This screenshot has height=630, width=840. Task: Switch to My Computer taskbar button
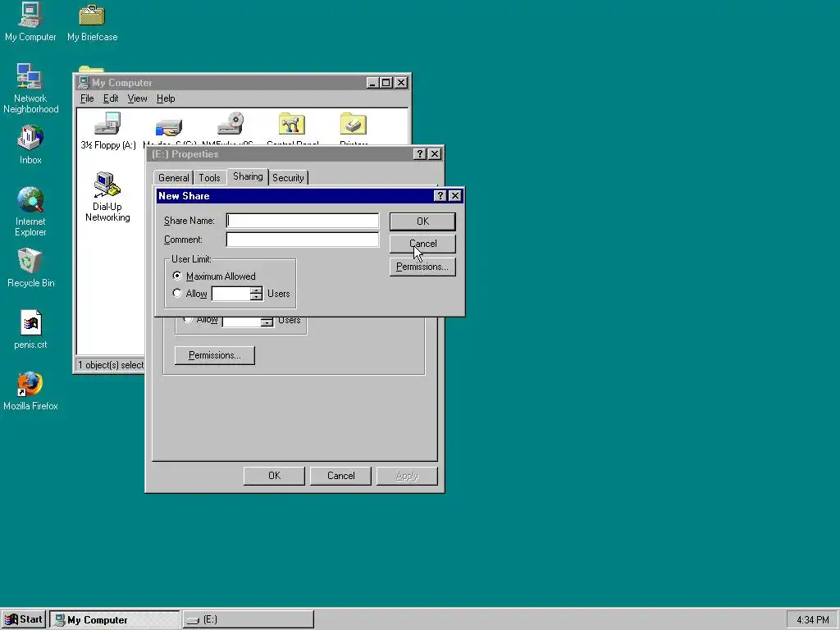(115, 620)
